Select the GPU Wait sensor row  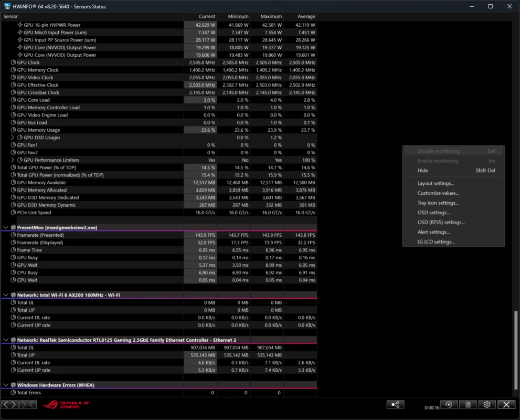(159, 265)
